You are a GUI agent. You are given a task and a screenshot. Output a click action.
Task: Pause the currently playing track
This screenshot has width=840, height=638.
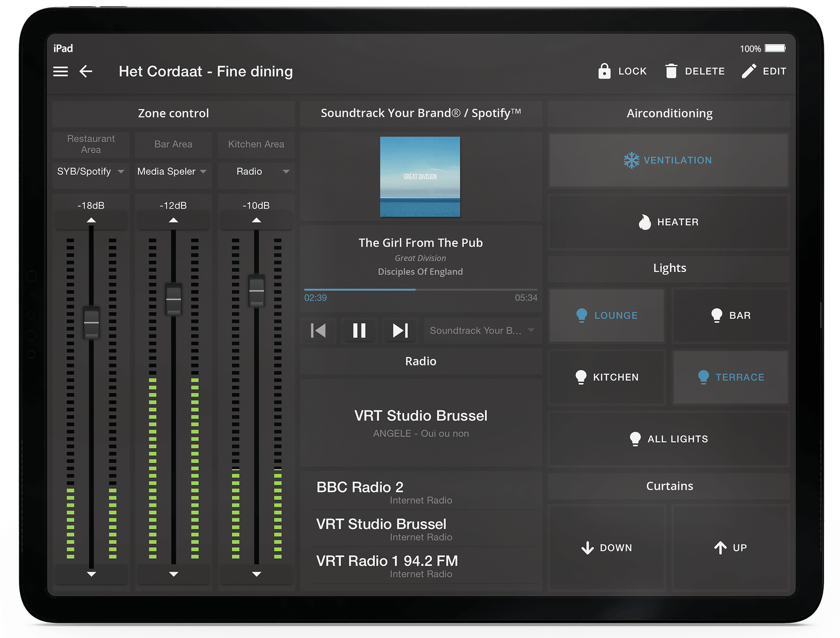click(359, 331)
